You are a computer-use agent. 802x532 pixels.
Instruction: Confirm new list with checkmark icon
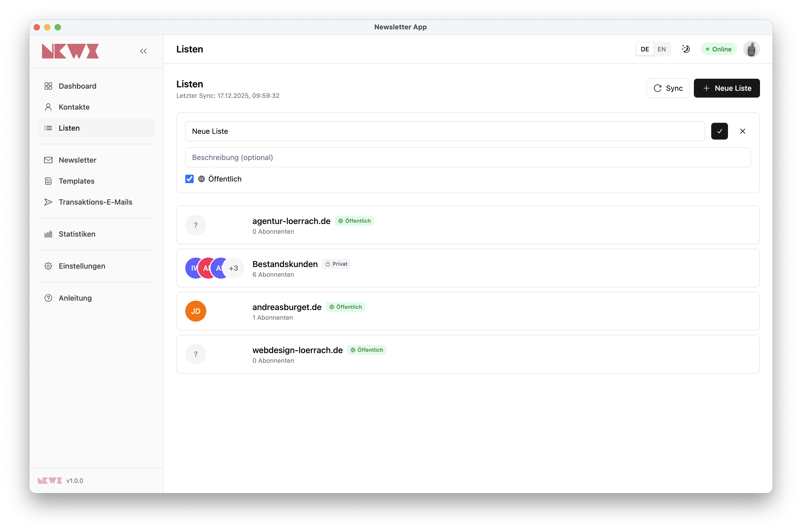(x=719, y=131)
